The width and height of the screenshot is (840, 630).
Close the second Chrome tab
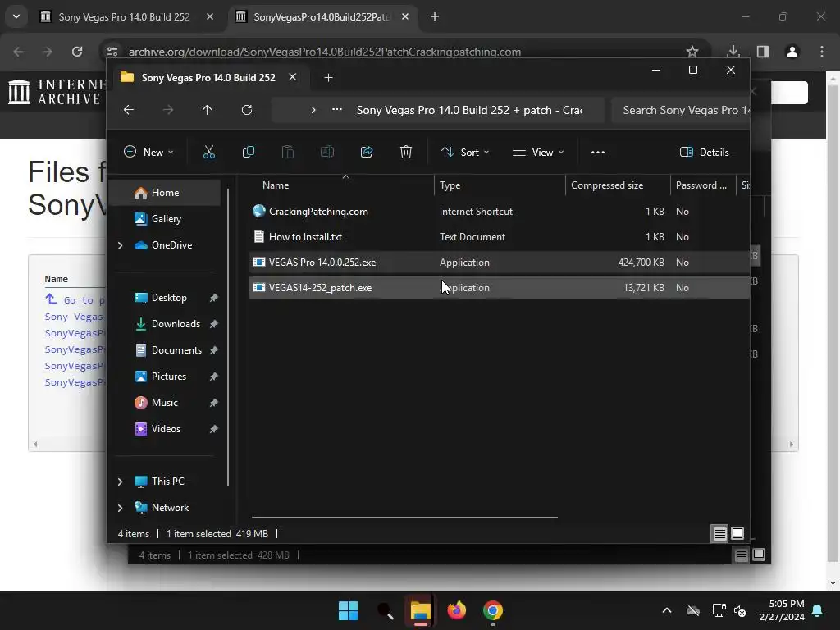[x=405, y=16]
